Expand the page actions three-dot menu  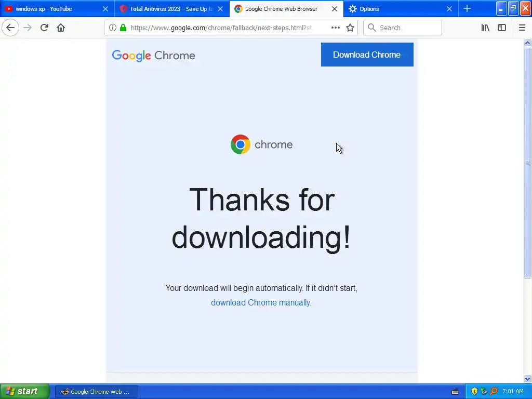(x=335, y=28)
